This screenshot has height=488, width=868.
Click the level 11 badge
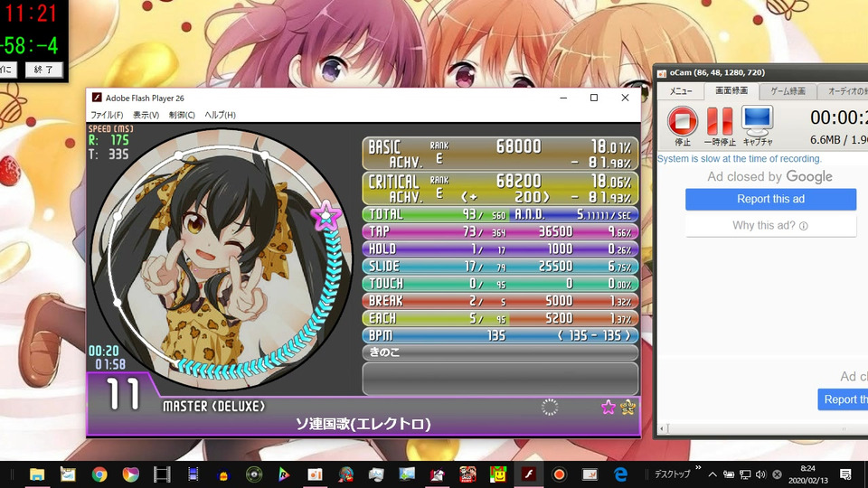tap(122, 394)
